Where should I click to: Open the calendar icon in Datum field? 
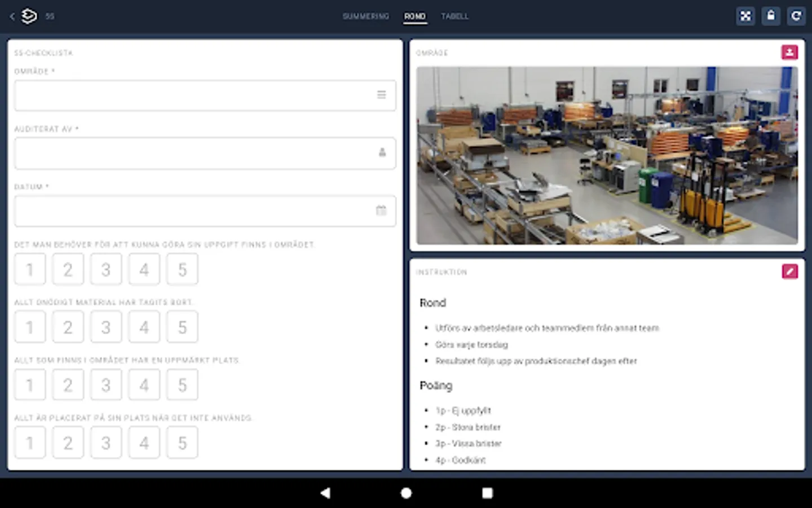381,211
